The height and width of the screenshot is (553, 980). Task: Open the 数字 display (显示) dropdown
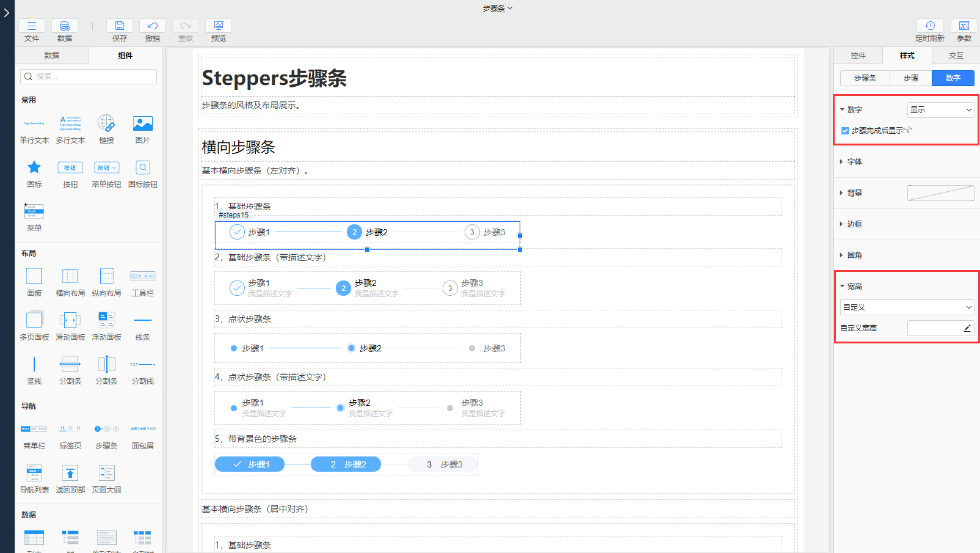click(x=940, y=110)
